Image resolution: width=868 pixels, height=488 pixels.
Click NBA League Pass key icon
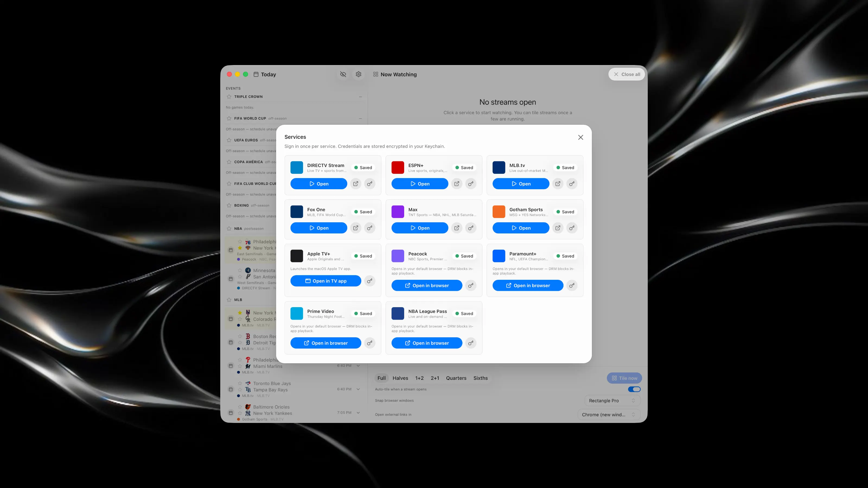471,343
